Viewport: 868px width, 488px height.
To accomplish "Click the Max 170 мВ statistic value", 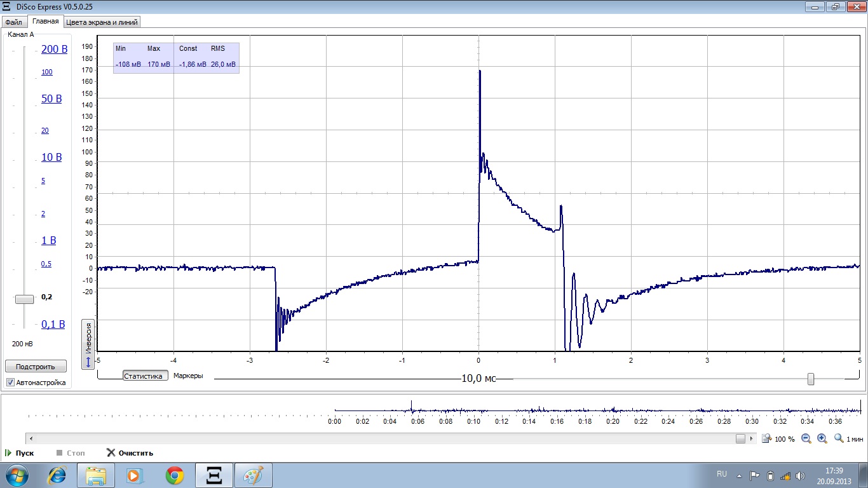I will [159, 65].
